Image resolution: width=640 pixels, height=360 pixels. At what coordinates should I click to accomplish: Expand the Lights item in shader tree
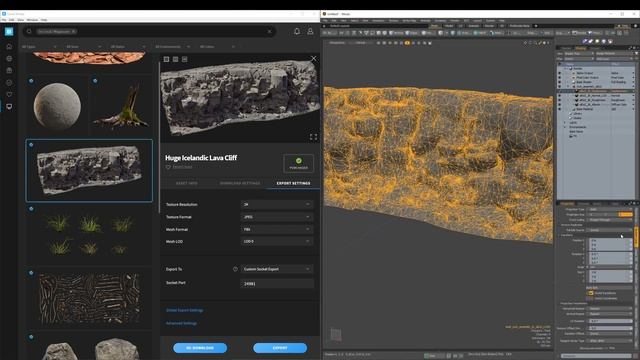(565, 122)
